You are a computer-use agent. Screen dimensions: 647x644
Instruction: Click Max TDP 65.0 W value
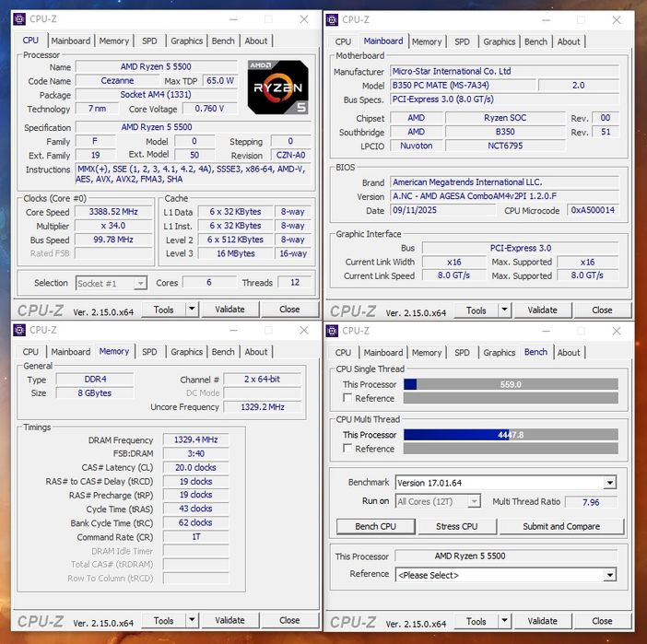pyautogui.click(x=220, y=80)
